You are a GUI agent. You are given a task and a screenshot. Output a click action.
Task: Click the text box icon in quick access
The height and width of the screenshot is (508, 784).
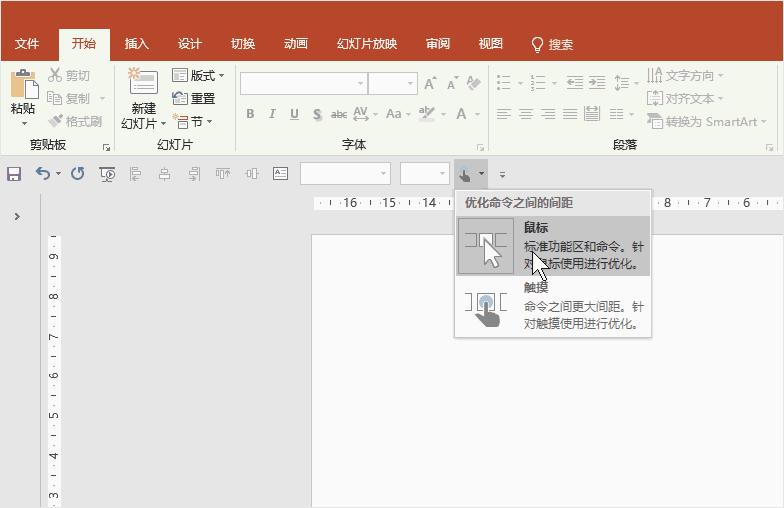point(280,174)
